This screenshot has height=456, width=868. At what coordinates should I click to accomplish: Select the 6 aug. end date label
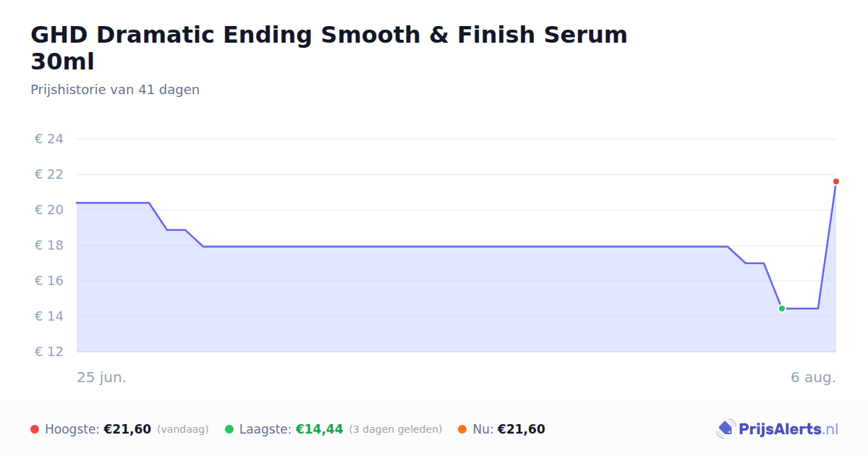[x=814, y=377]
